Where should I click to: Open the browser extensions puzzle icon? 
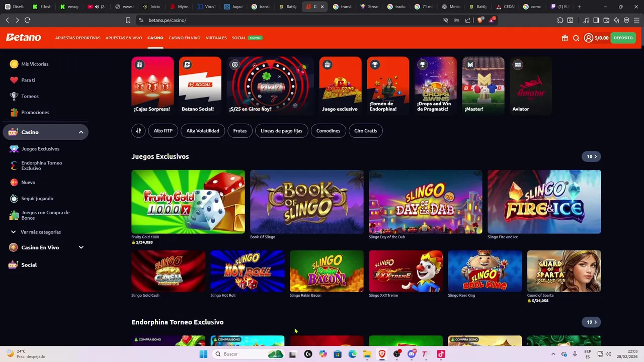[x=560, y=20]
